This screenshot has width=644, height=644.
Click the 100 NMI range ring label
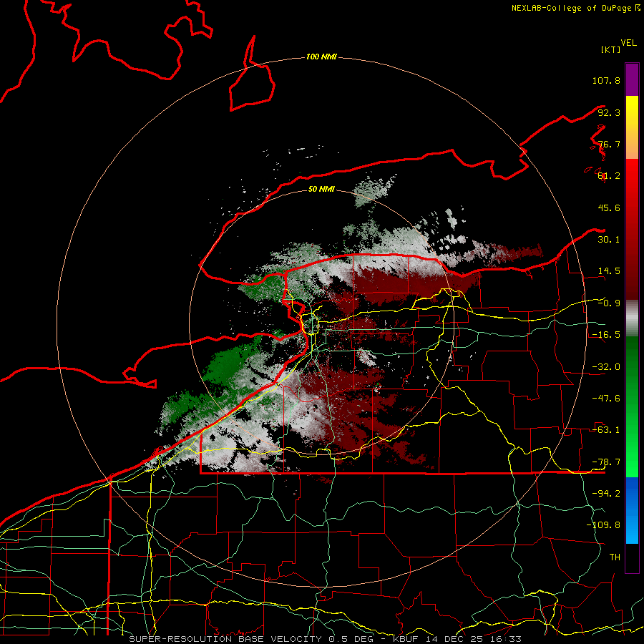click(x=321, y=57)
